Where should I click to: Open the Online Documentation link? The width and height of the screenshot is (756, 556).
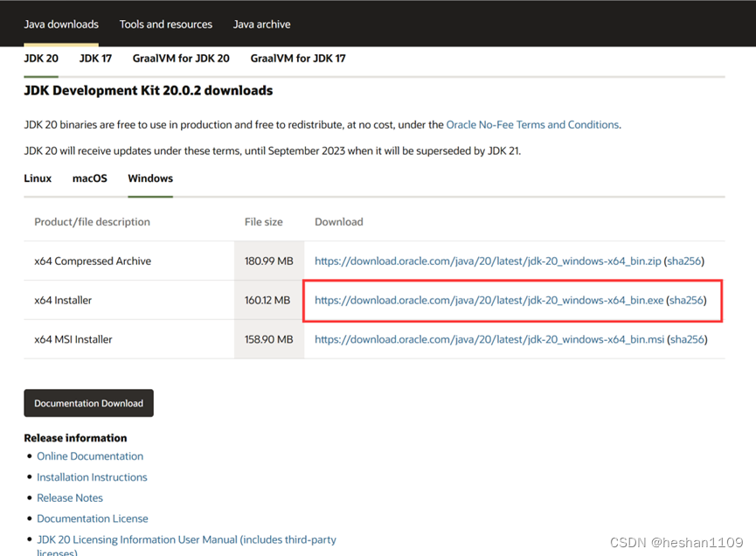(90, 456)
